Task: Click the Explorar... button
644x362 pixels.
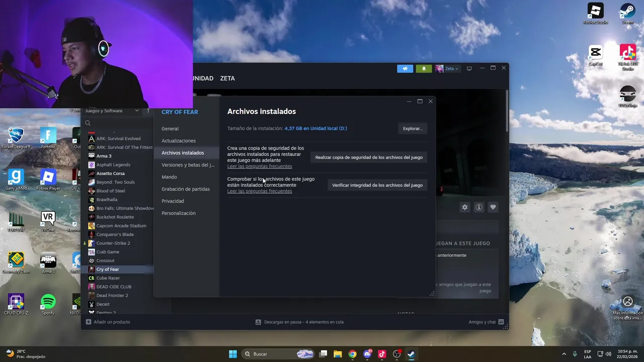Action: 413,129
